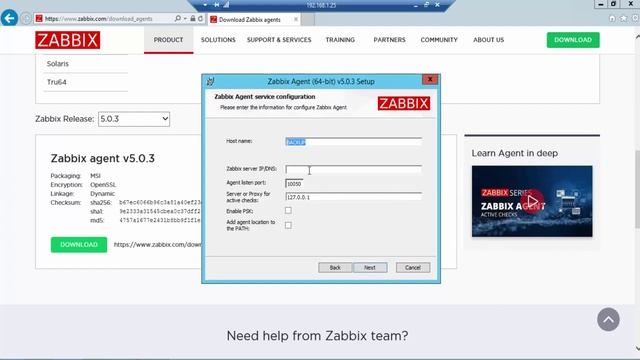Screen dimensions: 640x360
Task: Click the Host name input field
Action: [x=353, y=142]
